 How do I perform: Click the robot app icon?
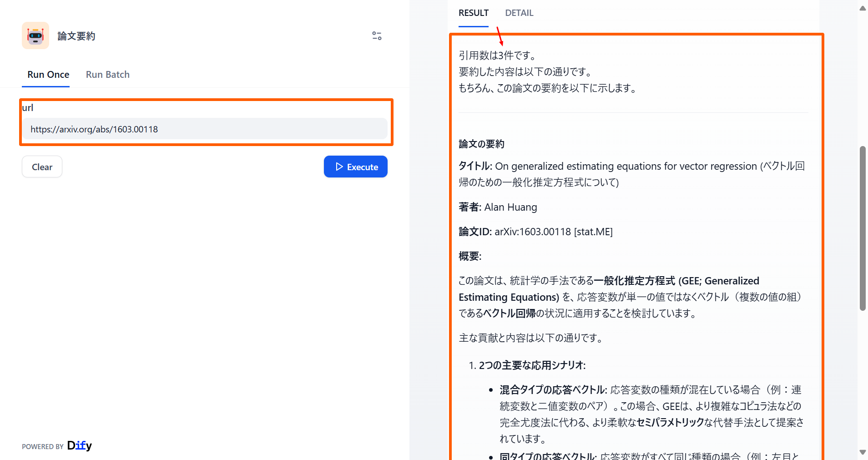coord(35,35)
